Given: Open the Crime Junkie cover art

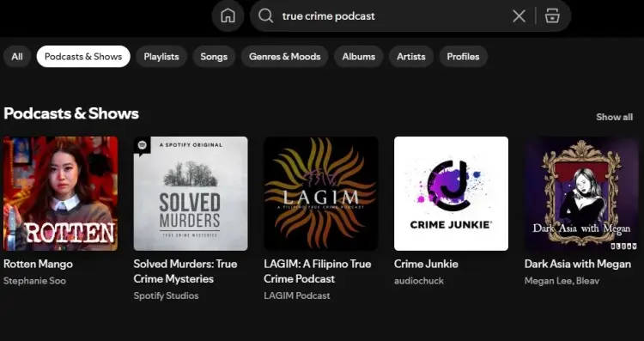Looking at the screenshot, I should (451, 193).
